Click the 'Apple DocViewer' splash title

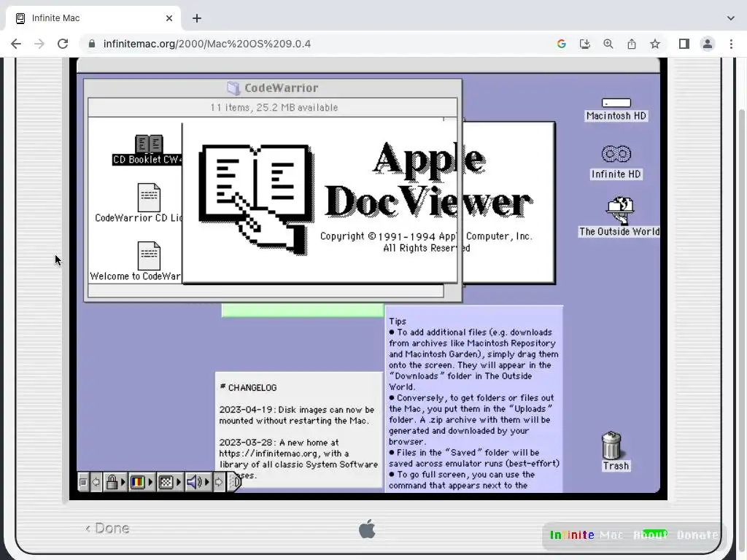(x=427, y=180)
